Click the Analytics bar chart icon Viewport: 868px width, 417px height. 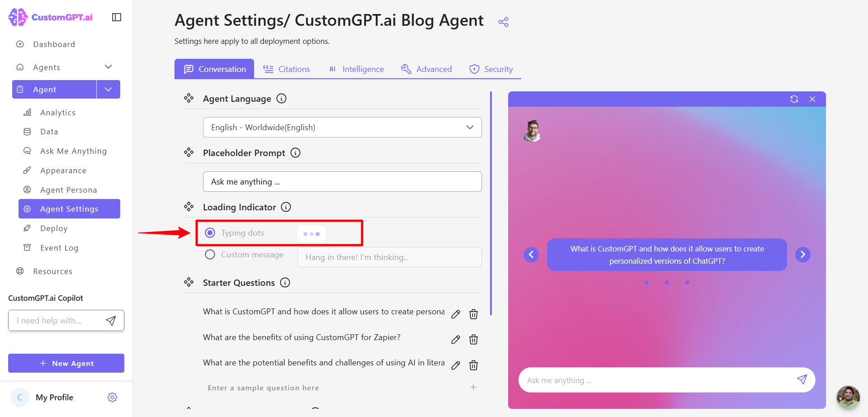pyautogui.click(x=27, y=113)
